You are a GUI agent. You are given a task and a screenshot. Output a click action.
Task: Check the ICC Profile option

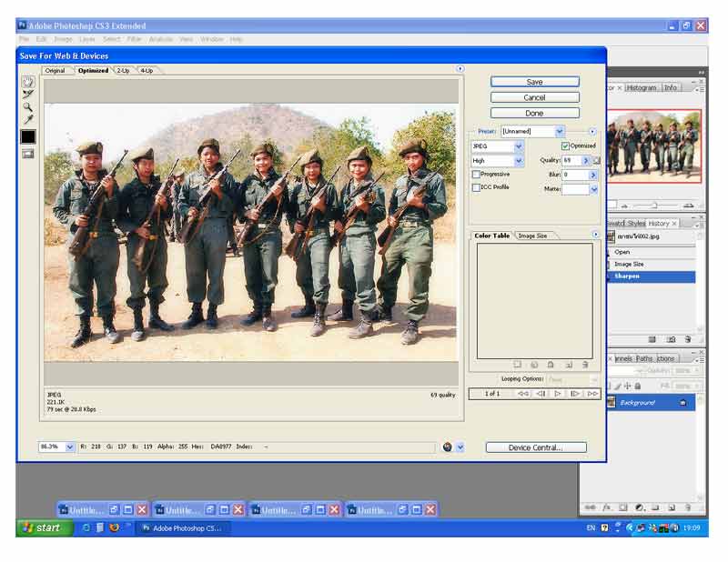(x=476, y=188)
